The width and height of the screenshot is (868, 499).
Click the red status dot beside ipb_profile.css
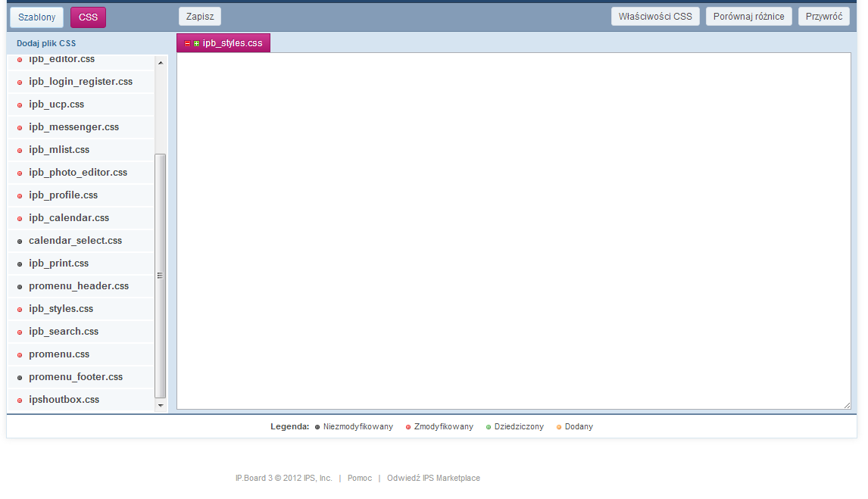click(x=20, y=196)
